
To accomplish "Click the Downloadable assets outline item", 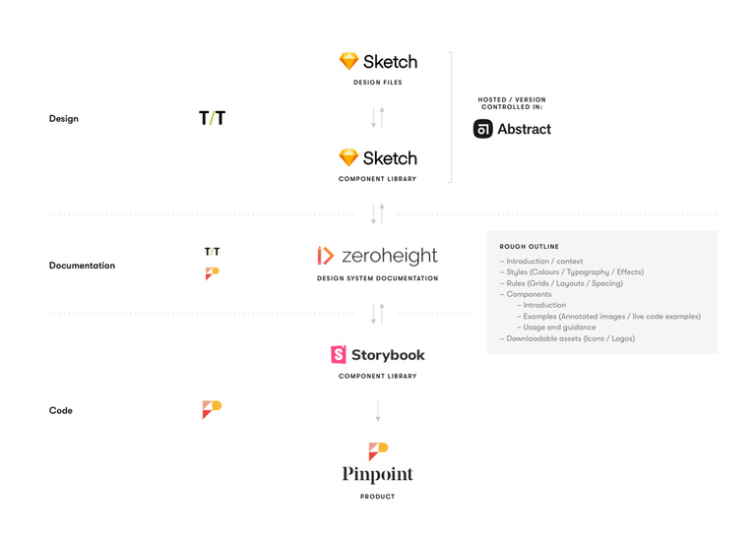I will [567, 338].
